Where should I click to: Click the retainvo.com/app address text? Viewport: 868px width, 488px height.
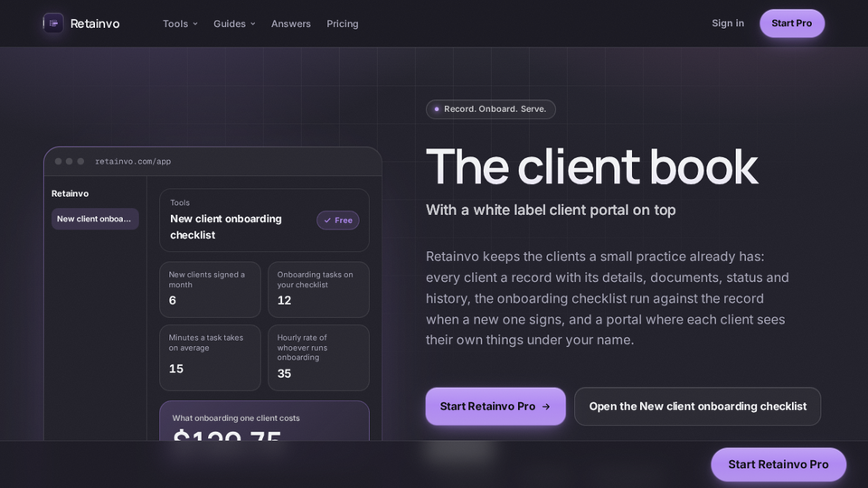coord(133,162)
